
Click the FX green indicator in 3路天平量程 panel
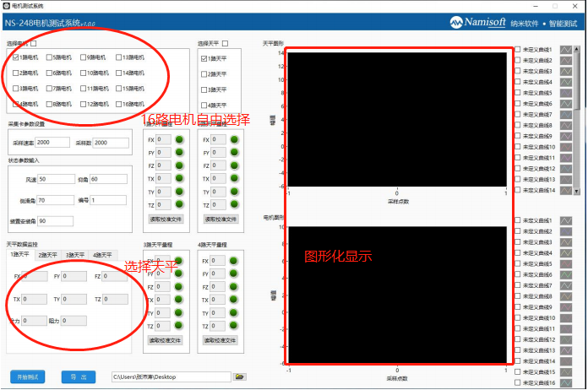click(179, 261)
